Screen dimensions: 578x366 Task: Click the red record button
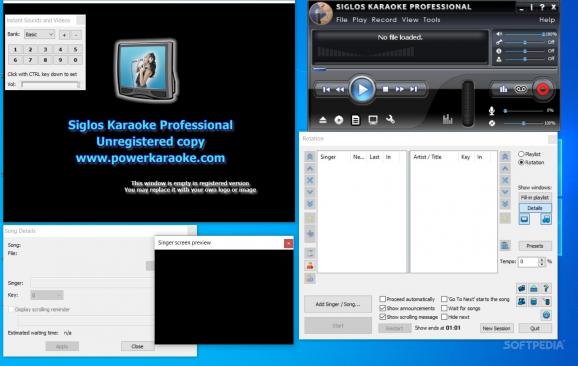tap(543, 90)
